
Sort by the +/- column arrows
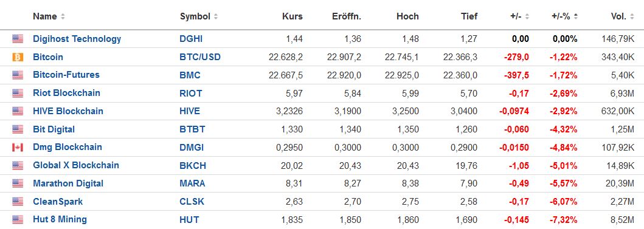(527, 17)
